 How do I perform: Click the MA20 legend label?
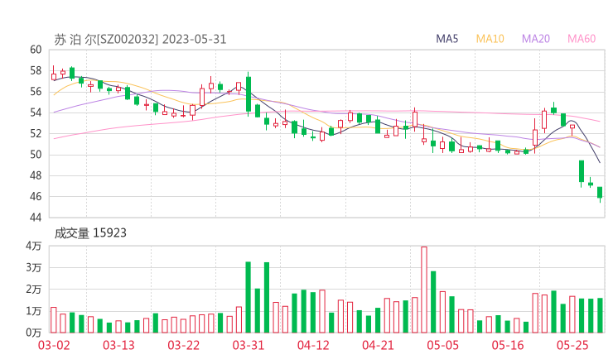point(536,39)
